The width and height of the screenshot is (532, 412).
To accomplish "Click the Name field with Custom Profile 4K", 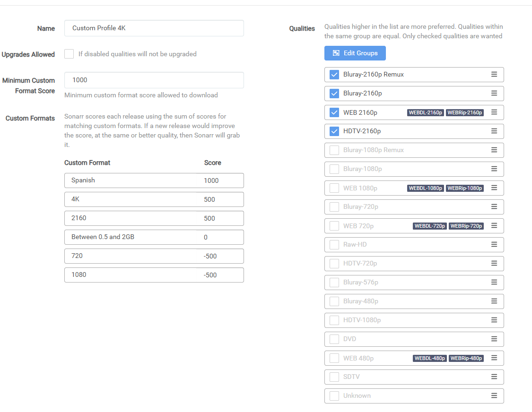I will pyautogui.click(x=154, y=28).
